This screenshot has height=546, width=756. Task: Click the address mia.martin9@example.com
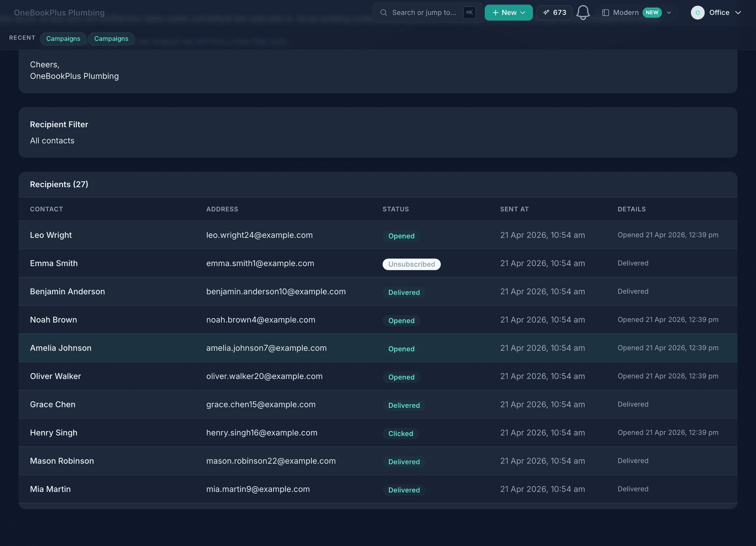click(258, 489)
